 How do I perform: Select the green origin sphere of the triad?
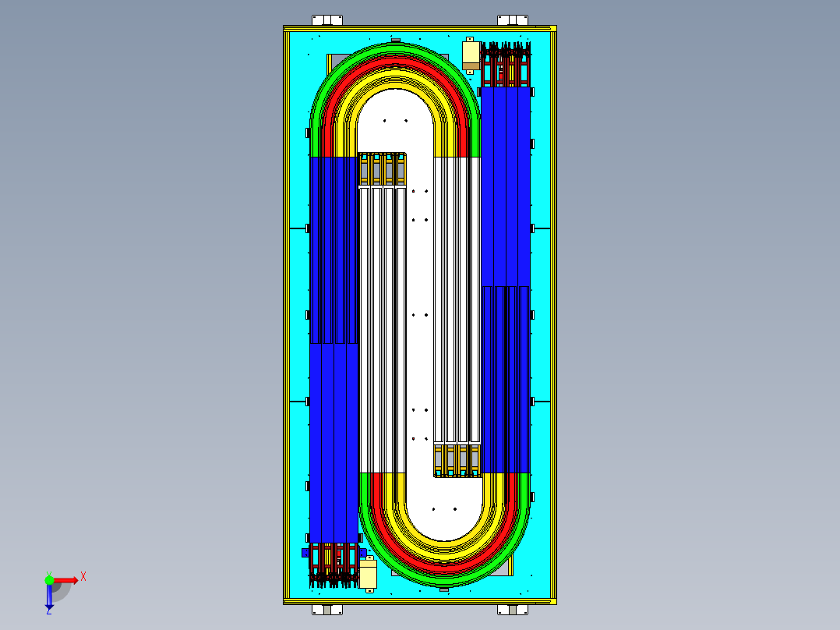(50, 581)
